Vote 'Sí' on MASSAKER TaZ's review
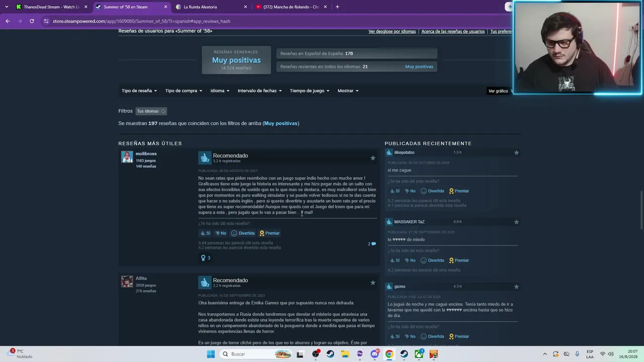644x362 pixels. coord(395,260)
